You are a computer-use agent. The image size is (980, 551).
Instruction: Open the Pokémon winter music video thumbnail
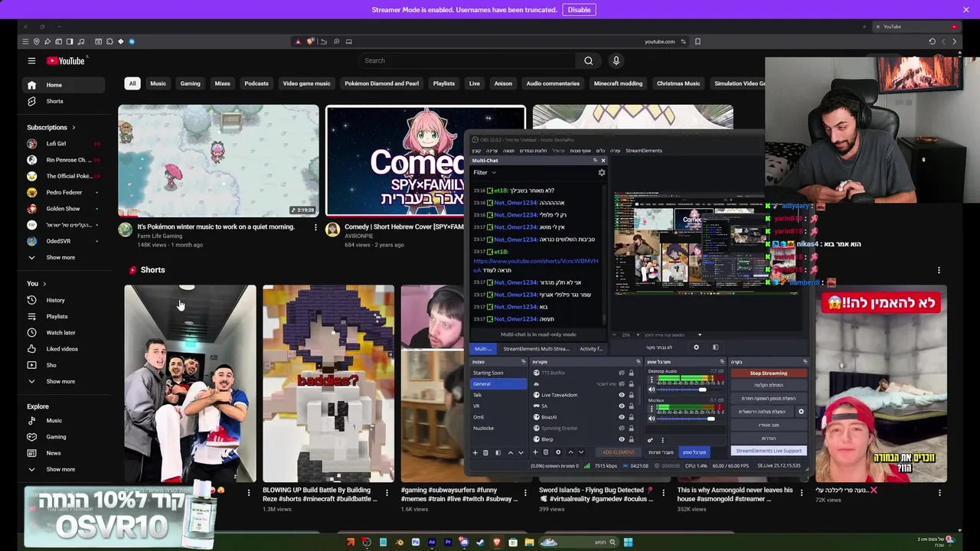218,161
